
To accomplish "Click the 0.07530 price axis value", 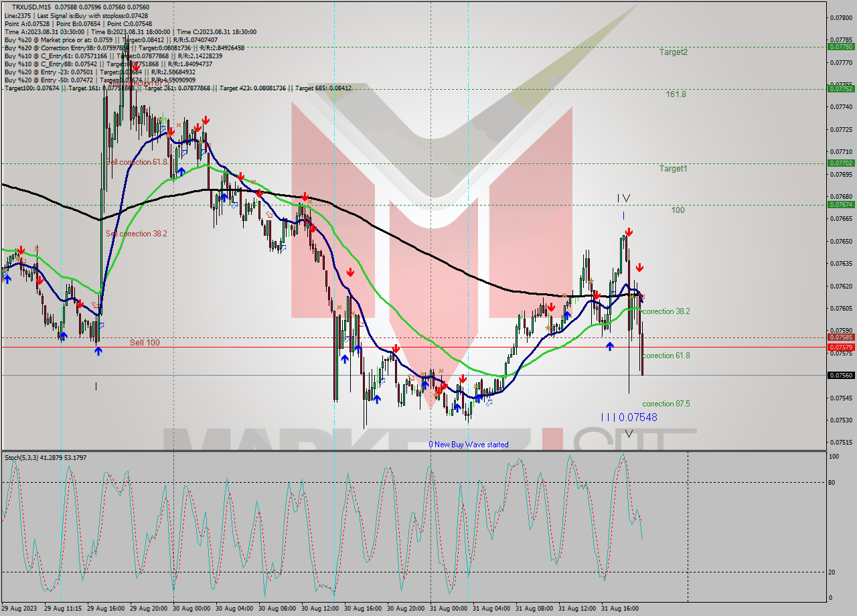I will pos(842,420).
